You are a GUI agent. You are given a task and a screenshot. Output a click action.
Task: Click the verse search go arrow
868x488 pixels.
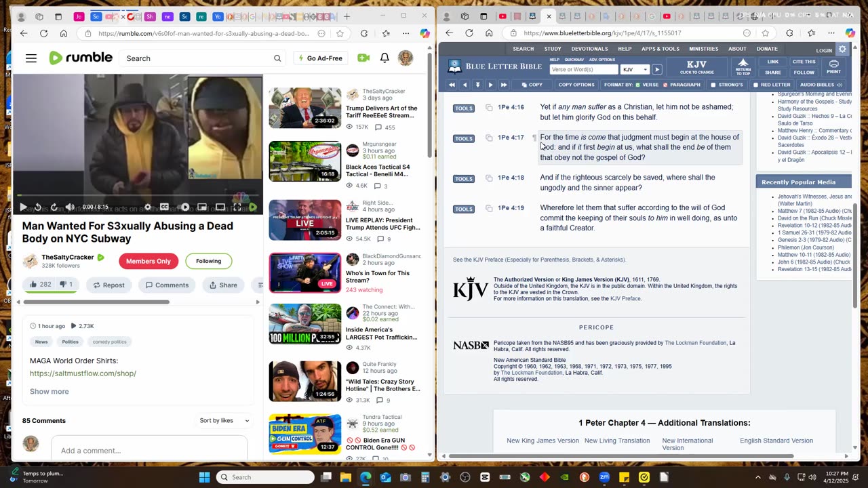[x=656, y=69]
